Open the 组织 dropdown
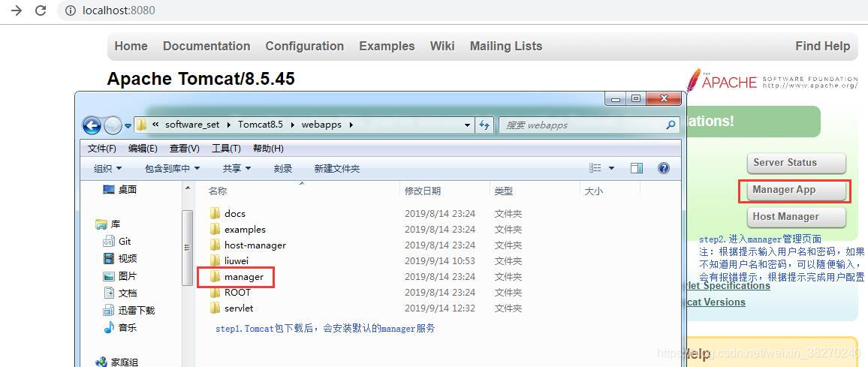Viewport: 868px width, 367px height. 107,168
